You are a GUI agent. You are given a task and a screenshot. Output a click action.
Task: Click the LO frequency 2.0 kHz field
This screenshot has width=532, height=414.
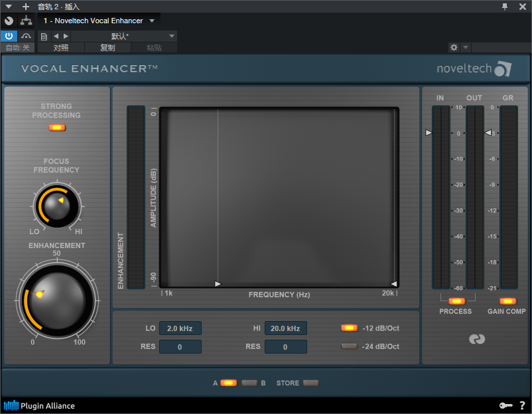(180, 328)
